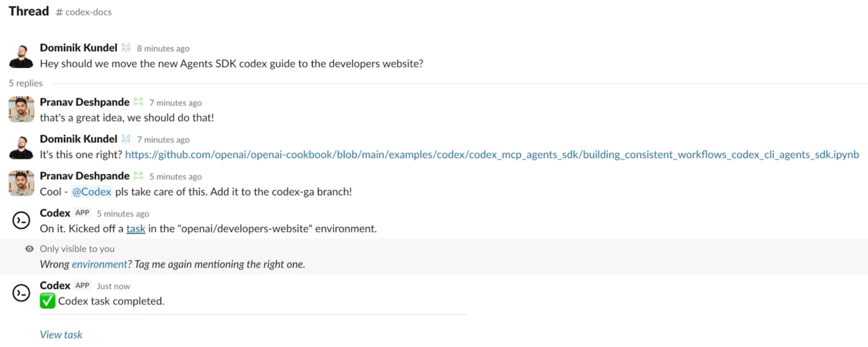Open the 'task' link in Codex reply
This screenshot has width=868, height=347.
tap(136, 229)
